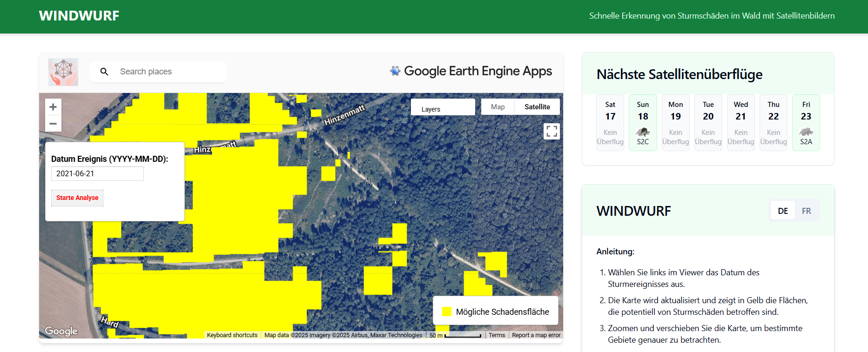Open the Layers dropdown
Screen dimensions: 868x352
point(443,107)
